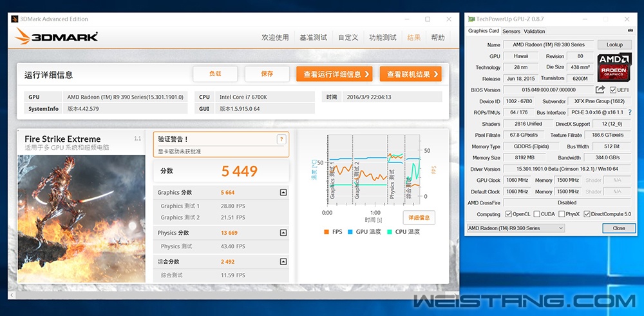
Task: Switch to the Graphics Card tab in GPU-Z
Action: pyautogui.click(x=484, y=31)
